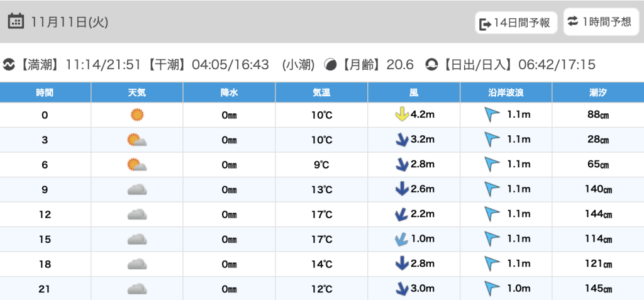
Task: Click the moon phase icon before 月齢
Action: (x=330, y=65)
